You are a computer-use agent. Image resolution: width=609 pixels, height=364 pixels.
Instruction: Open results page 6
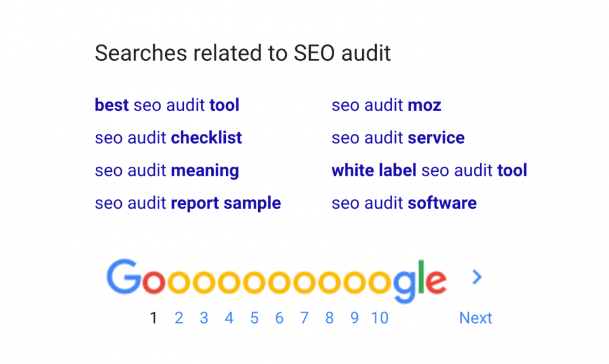[x=279, y=318]
